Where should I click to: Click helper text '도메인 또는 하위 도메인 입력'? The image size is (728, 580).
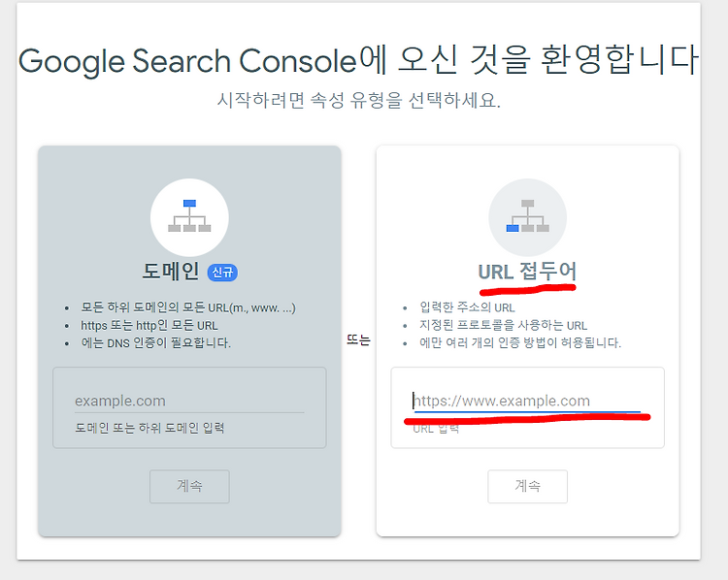(x=149, y=428)
